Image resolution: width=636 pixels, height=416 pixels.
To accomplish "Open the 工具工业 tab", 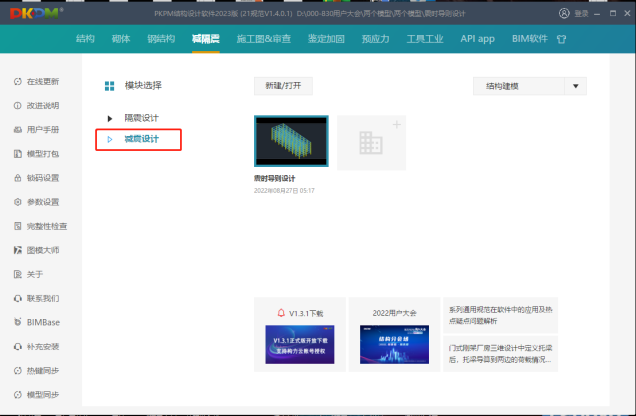I will click(x=425, y=39).
